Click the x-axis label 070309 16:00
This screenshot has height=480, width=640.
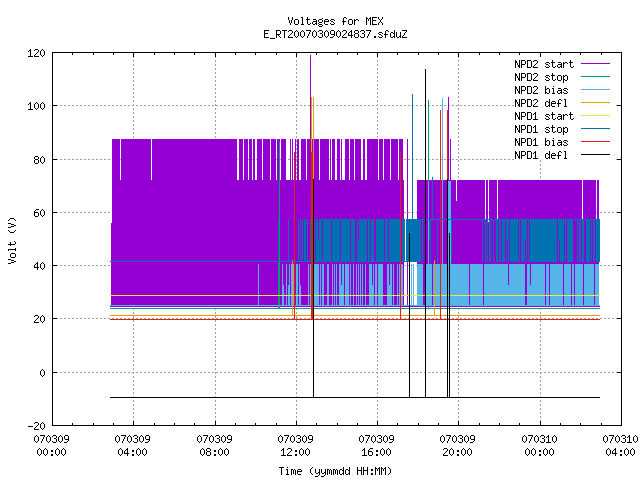tap(377, 446)
